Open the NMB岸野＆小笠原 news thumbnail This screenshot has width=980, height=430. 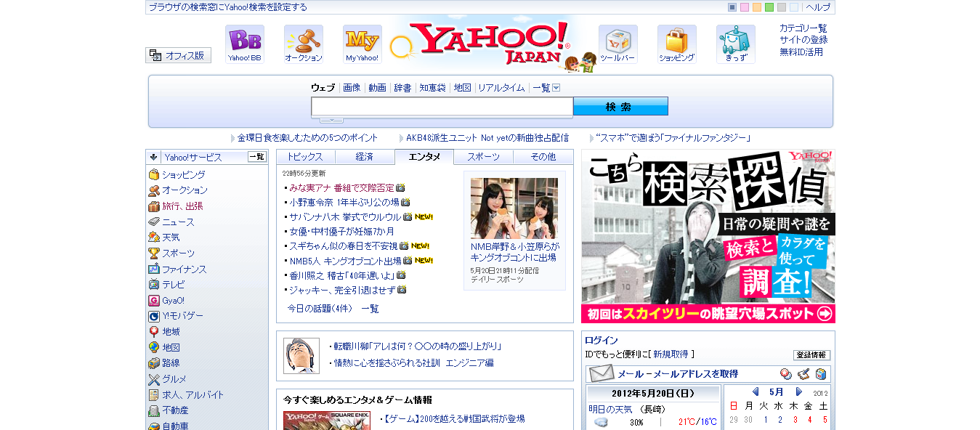tap(514, 208)
